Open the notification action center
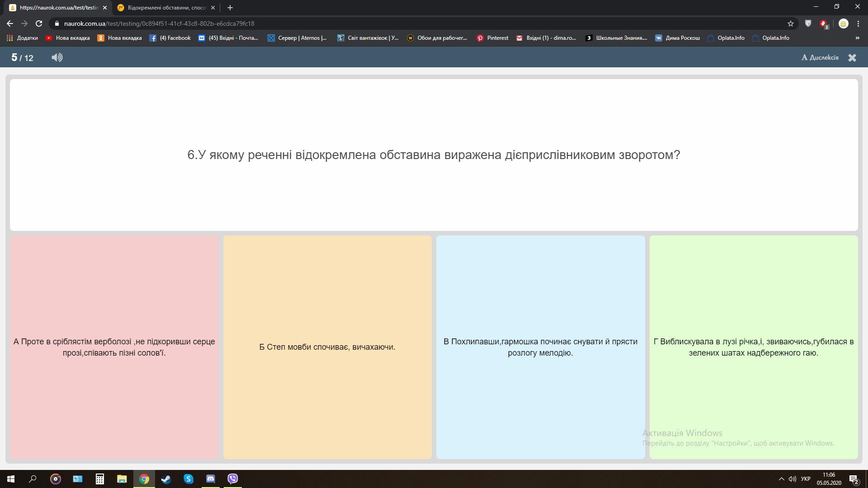This screenshot has height=488, width=868. pyautogui.click(x=854, y=479)
